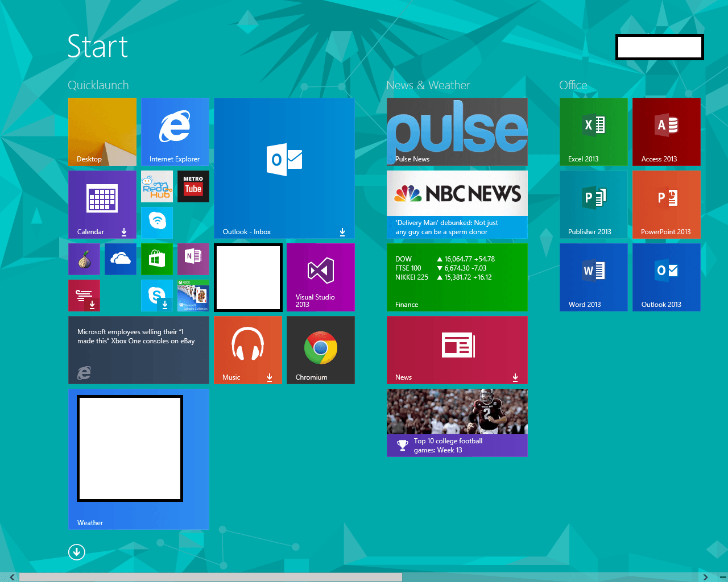Screen dimensions: 728x582
Task: Open the Reading List tile
Action: [84, 296]
